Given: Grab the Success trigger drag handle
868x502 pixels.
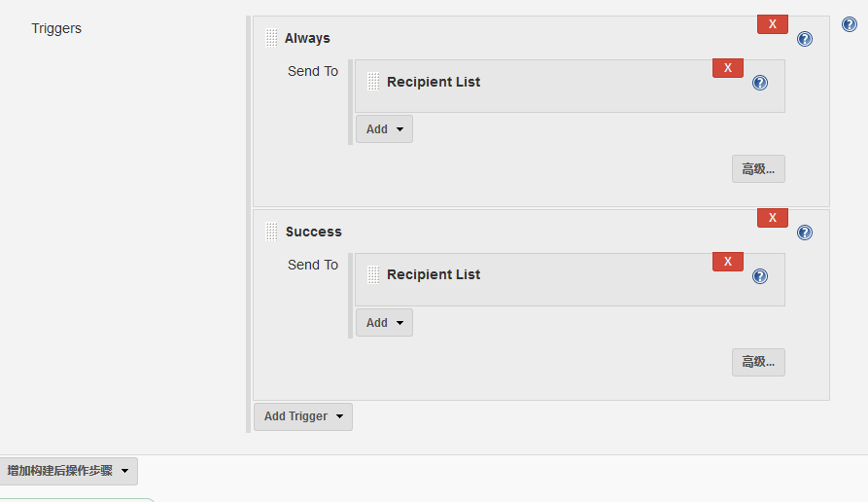Looking at the screenshot, I should (x=271, y=232).
